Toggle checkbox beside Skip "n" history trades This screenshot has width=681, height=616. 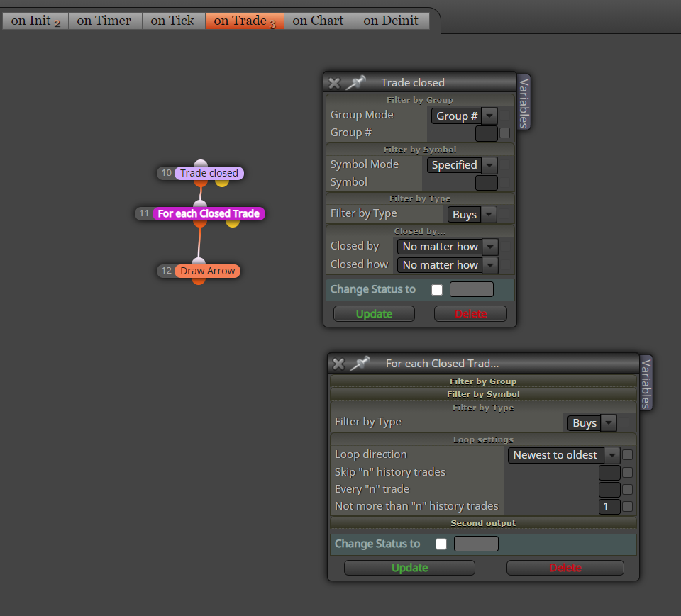[628, 472]
